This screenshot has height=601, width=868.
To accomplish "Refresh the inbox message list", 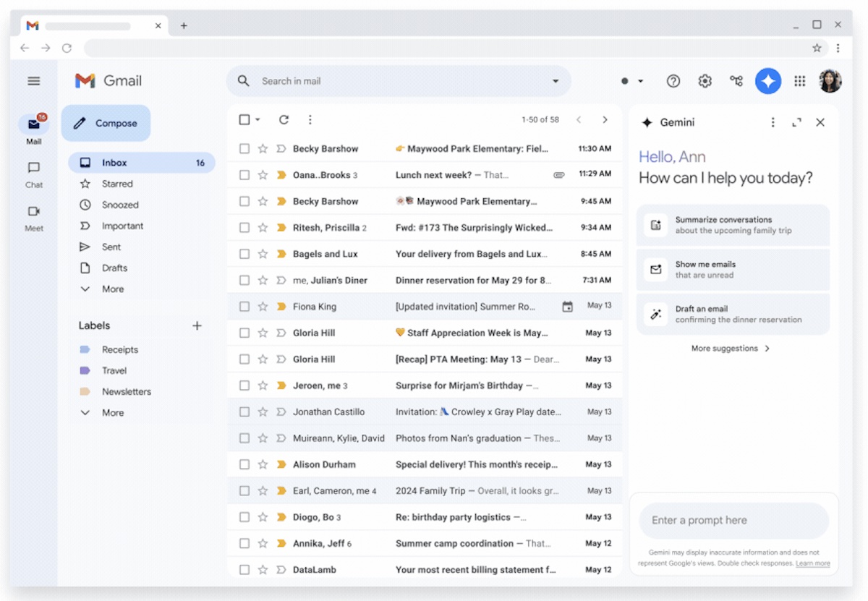I will coord(284,119).
